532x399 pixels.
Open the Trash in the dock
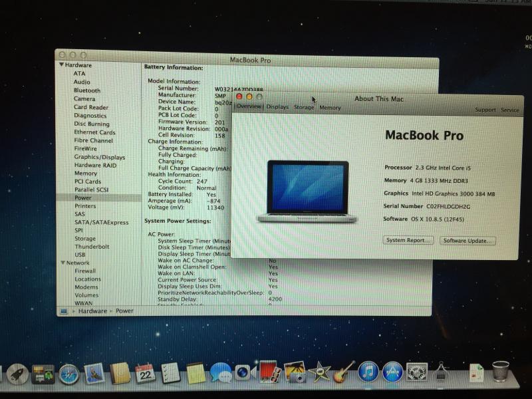point(501,372)
